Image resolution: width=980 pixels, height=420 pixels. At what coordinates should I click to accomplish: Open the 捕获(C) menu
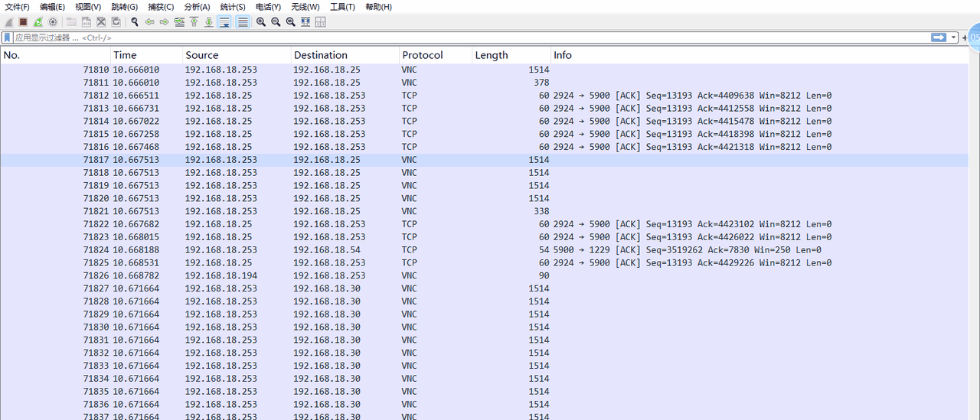pyautogui.click(x=161, y=7)
